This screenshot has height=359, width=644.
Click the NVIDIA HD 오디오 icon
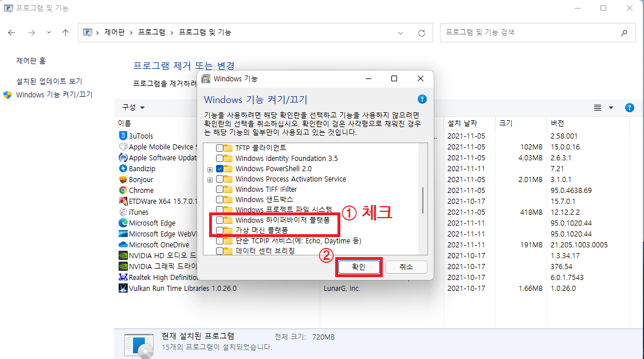pyautogui.click(x=123, y=255)
